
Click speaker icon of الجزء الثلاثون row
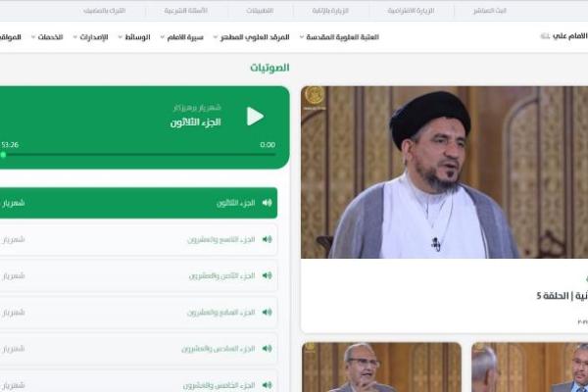(267, 203)
